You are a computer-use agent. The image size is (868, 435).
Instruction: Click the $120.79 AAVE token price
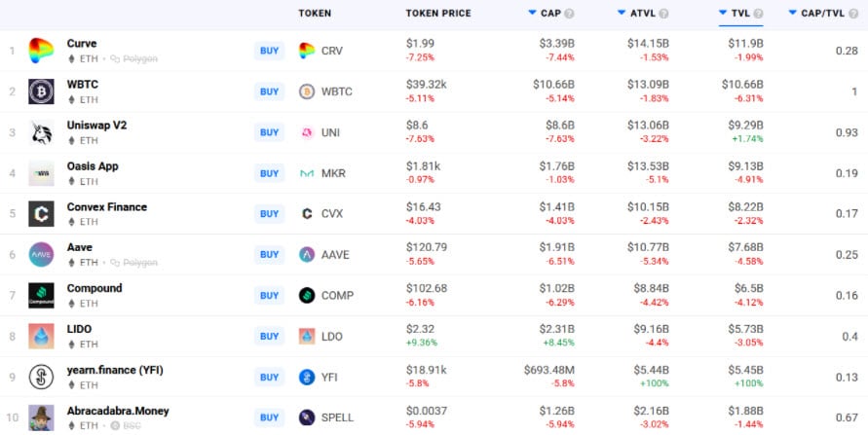[x=427, y=247]
